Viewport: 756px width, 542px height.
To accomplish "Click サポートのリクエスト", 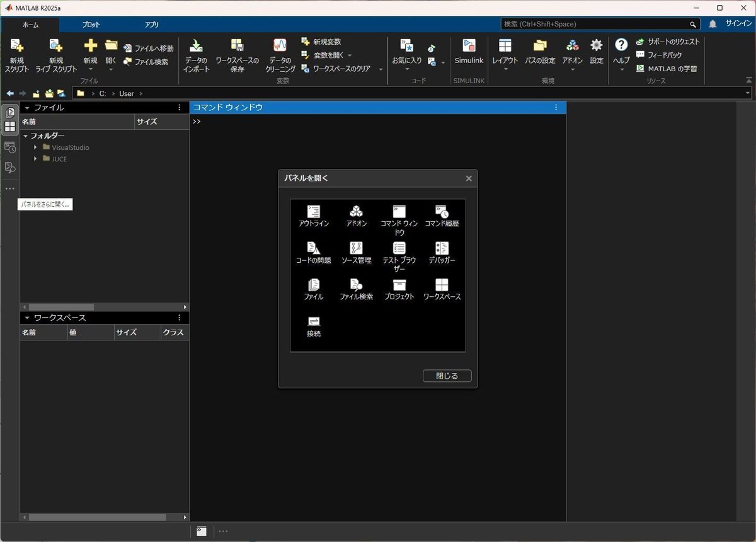I will pyautogui.click(x=667, y=42).
